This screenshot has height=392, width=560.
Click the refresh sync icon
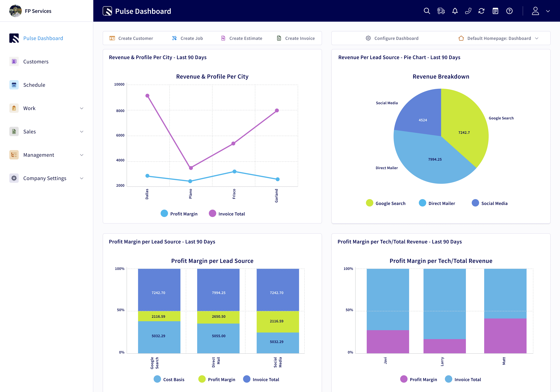click(481, 11)
